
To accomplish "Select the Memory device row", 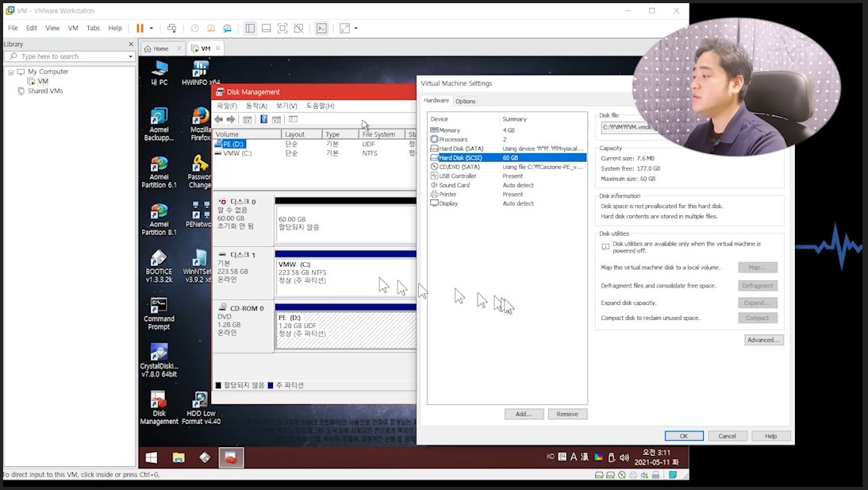I will point(508,130).
